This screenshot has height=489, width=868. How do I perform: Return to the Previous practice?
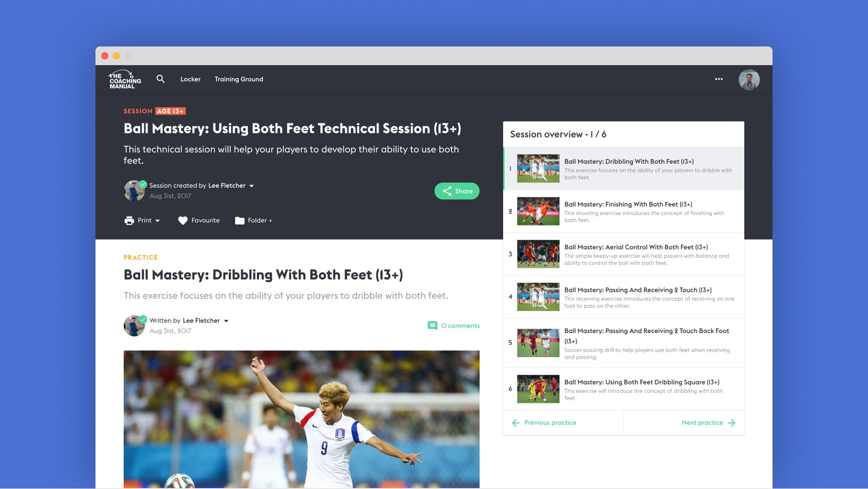(549, 422)
